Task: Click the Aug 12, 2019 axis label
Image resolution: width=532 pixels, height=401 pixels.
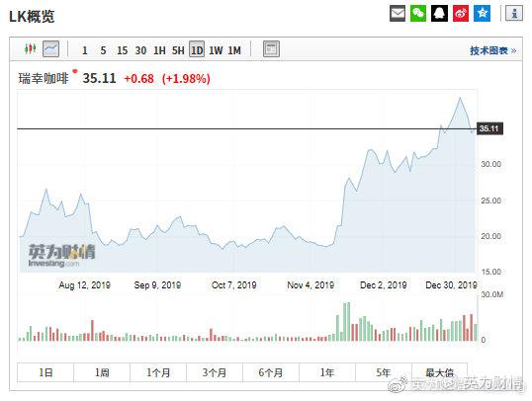Action: click(x=84, y=285)
